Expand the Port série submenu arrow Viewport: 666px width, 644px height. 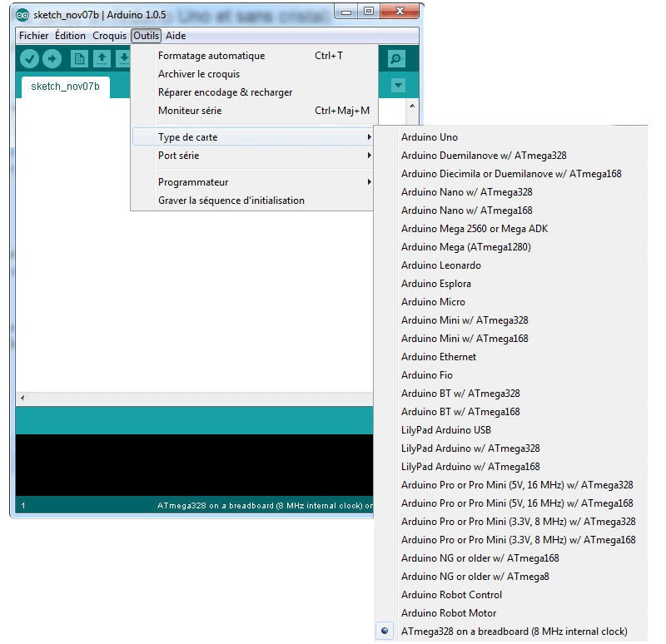(x=369, y=156)
